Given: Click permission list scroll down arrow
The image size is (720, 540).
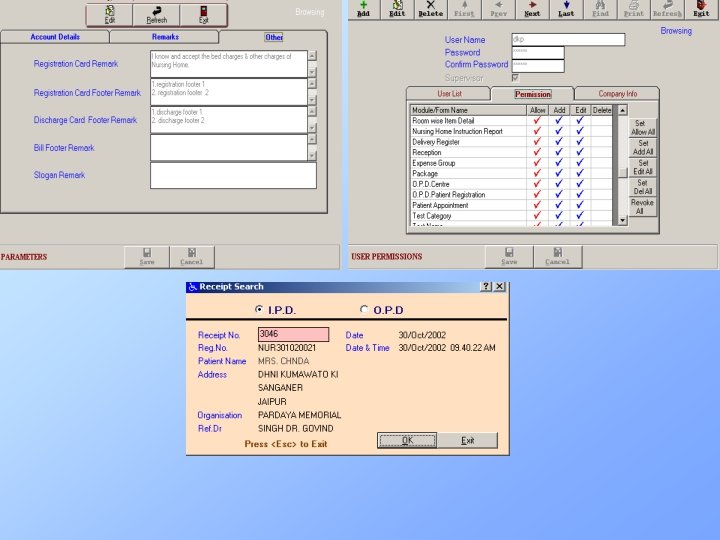Looking at the screenshot, I should (x=623, y=220).
